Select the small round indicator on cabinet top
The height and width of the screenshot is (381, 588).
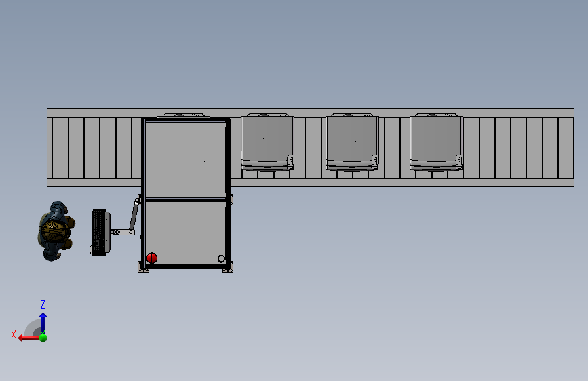(221, 259)
